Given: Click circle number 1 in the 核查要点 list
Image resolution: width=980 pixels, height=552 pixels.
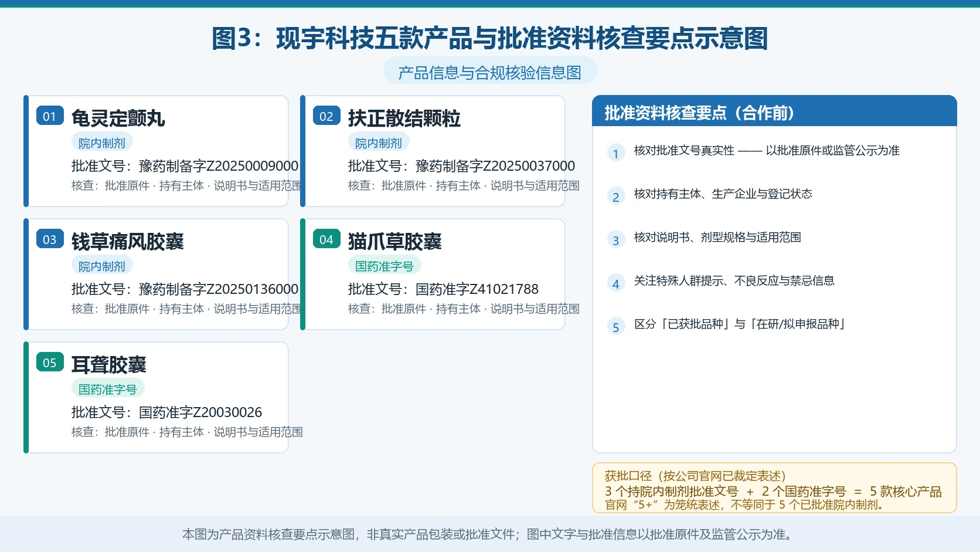Looking at the screenshot, I should [615, 153].
